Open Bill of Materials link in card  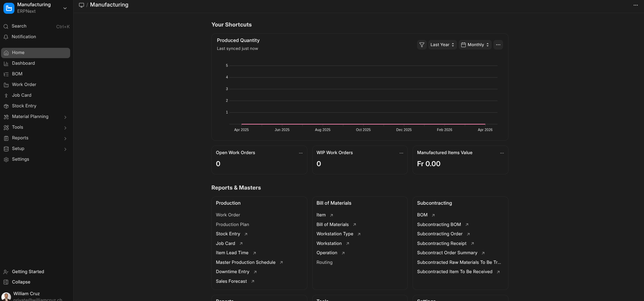(332, 225)
